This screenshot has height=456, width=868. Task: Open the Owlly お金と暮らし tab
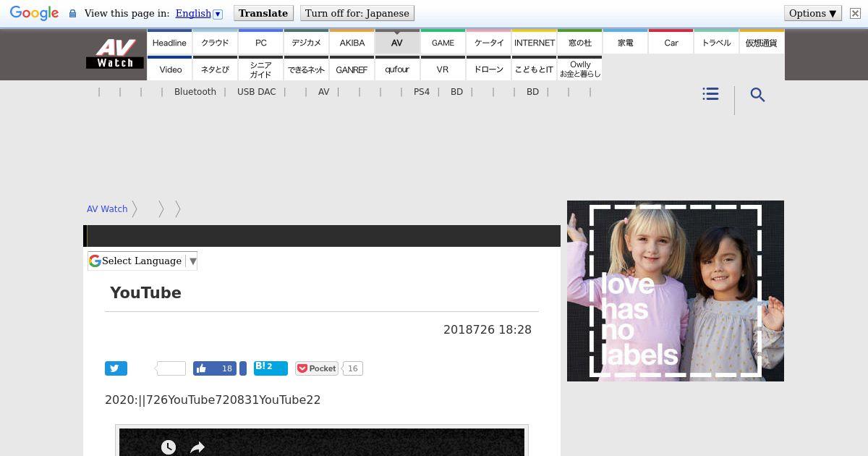579,69
